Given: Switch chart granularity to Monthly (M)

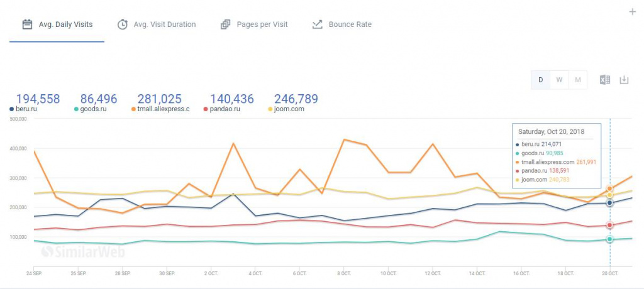Looking at the screenshot, I should (x=578, y=80).
